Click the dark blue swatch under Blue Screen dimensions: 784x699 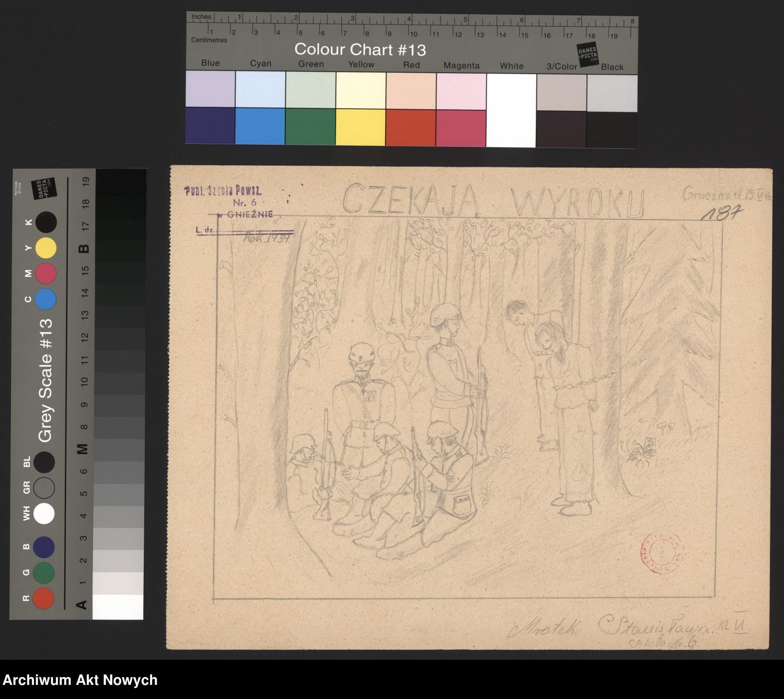coord(210,125)
